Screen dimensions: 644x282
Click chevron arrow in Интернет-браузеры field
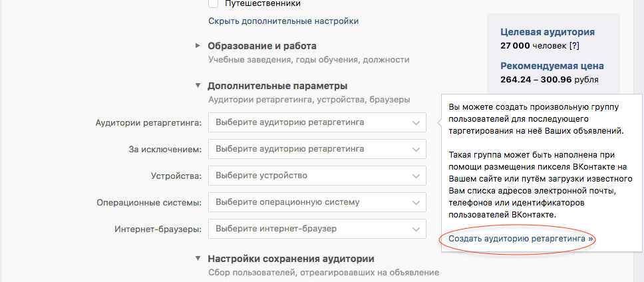416,229
